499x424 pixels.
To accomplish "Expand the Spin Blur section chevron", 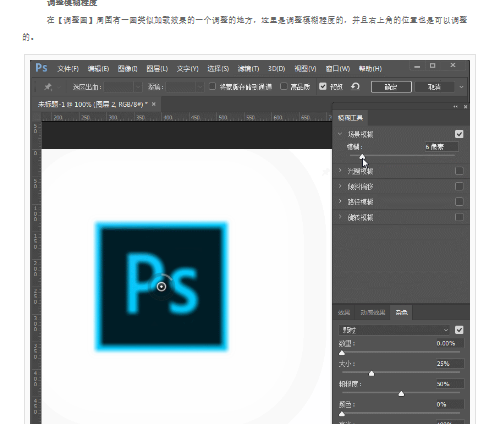I will (x=340, y=217).
